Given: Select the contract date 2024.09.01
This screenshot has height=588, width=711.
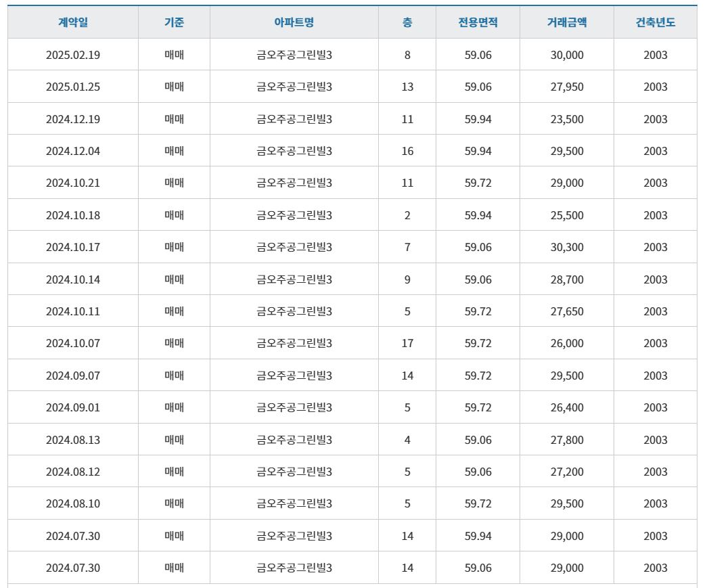Looking at the screenshot, I should tap(73, 407).
